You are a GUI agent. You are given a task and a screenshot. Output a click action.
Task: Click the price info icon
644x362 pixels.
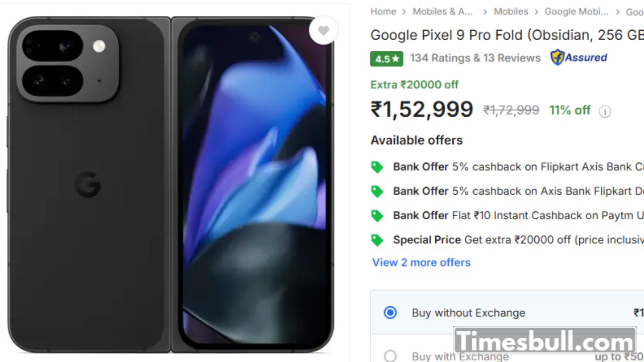(605, 112)
